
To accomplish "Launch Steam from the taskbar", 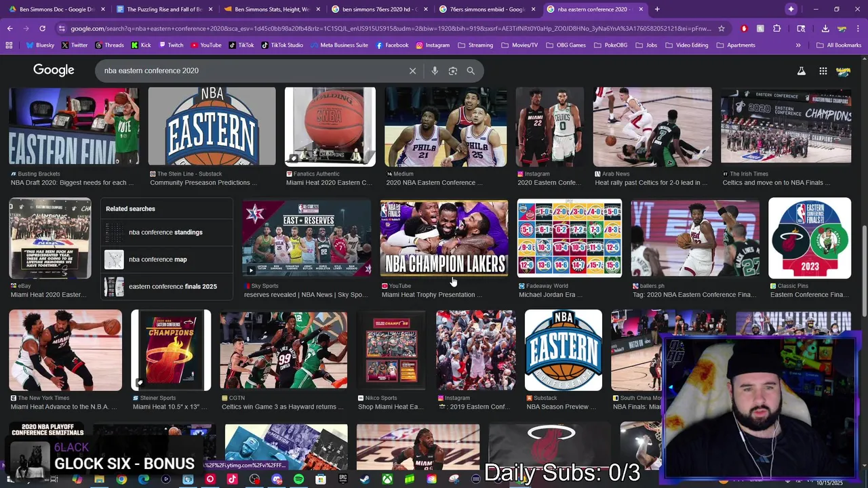I will [x=365, y=479].
